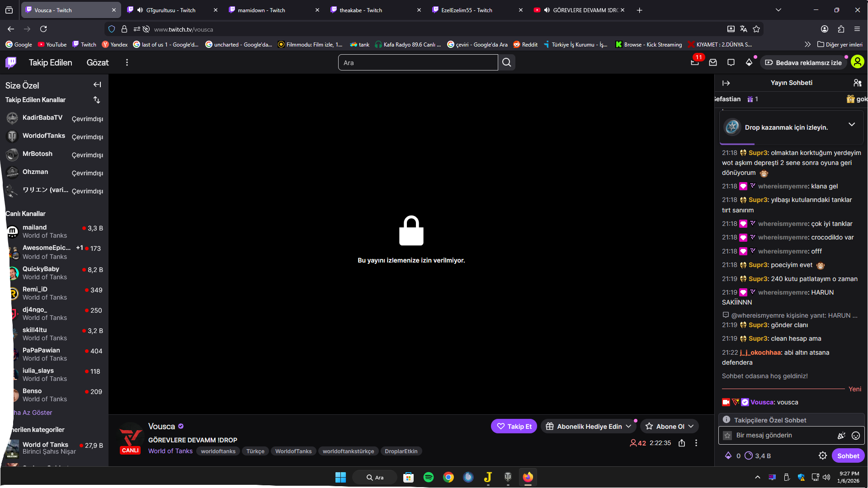Open QuickyBaby live channel

(x=54, y=273)
